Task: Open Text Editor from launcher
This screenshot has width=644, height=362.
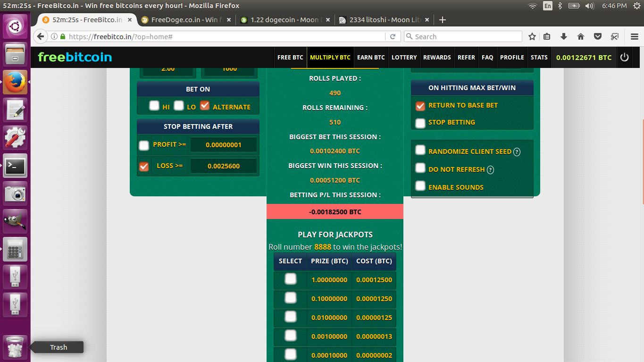Action: pyautogui.click(x=16, y=110)
